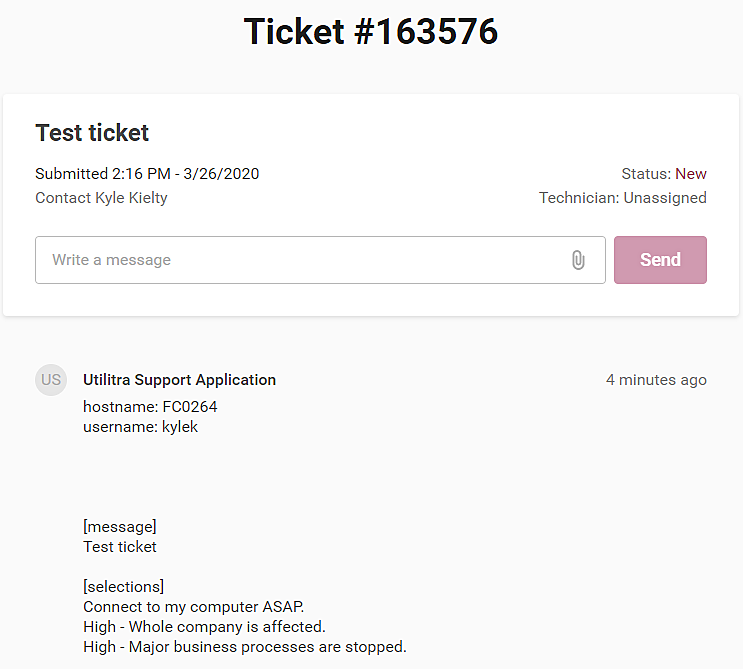Select the hostname: FC0264 line
Image resolution: width=743 pixels, height=669 pixels.
(150, 407)
